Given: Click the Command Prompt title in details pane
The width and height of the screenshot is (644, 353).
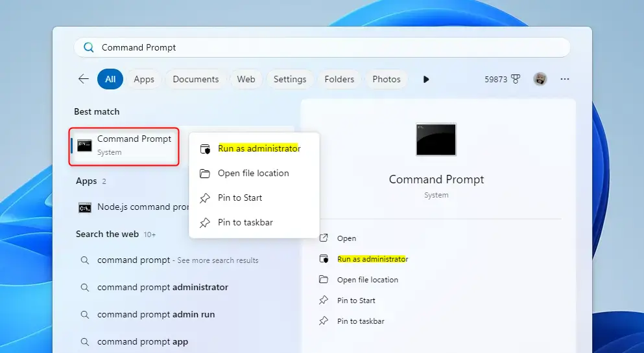Looking at the screenshot, I should (436, 179).
